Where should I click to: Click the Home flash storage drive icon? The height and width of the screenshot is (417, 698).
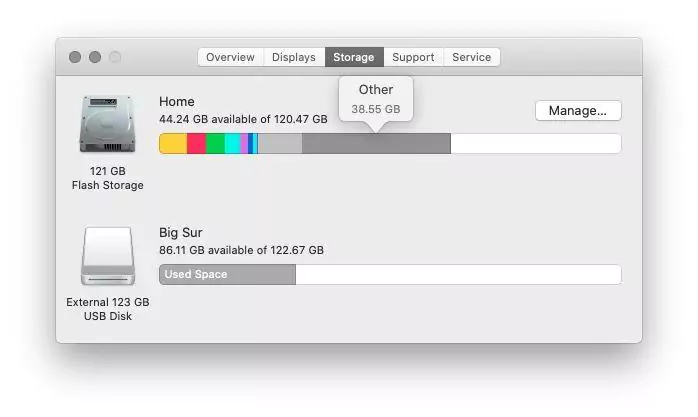[x=107, y=124]
